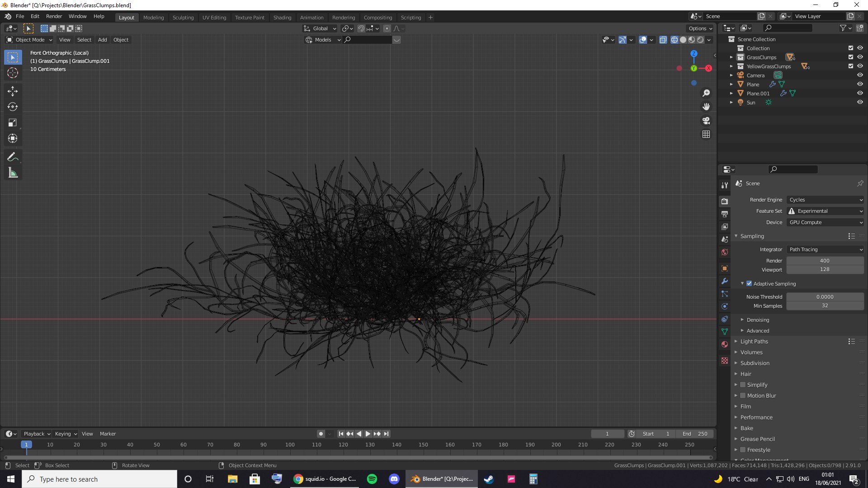The image size is (868, 488).
Task: Click the pan view hand icon
Action: point(706,107)
